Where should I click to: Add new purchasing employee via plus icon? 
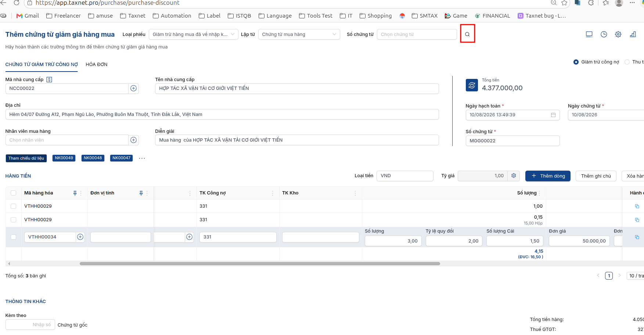(x=134, y=140)
